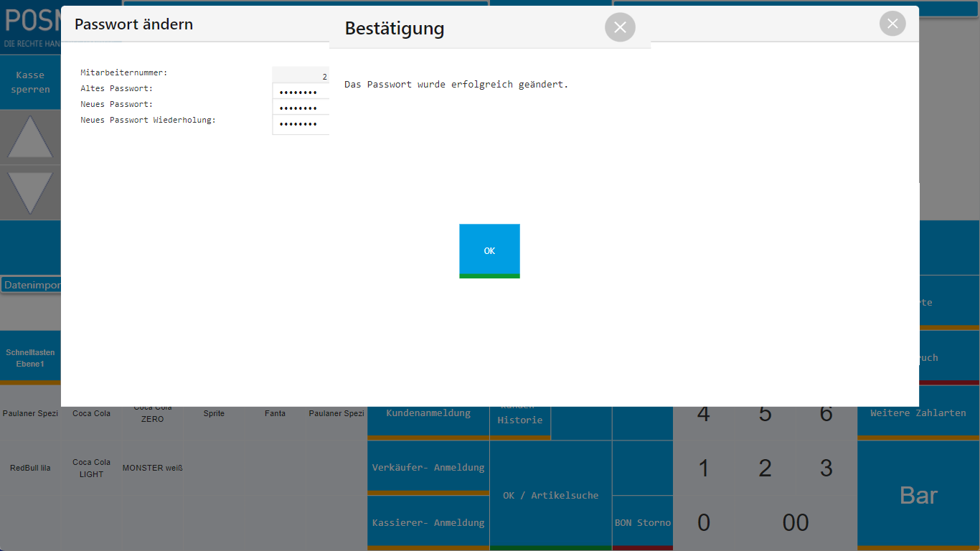Click OK in the Bestätigung dialog

tap(489, 250)
